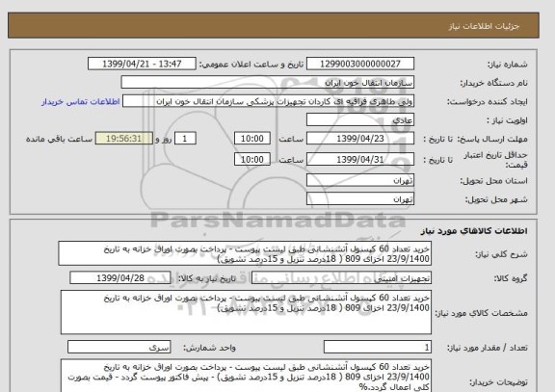Click the گروه کالا label
The image size is (555, 392).
(511, 278)
